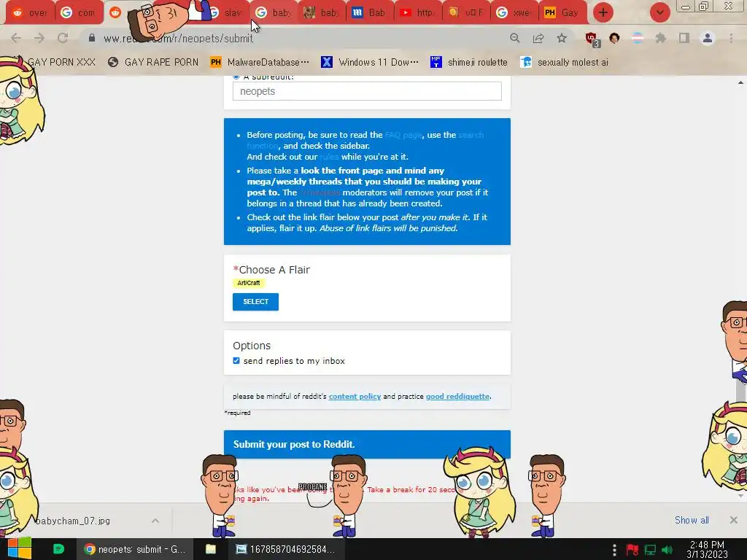
Task: Click the volume speaker tray icon
Action: pyautogui.click(x=667, y=550)
